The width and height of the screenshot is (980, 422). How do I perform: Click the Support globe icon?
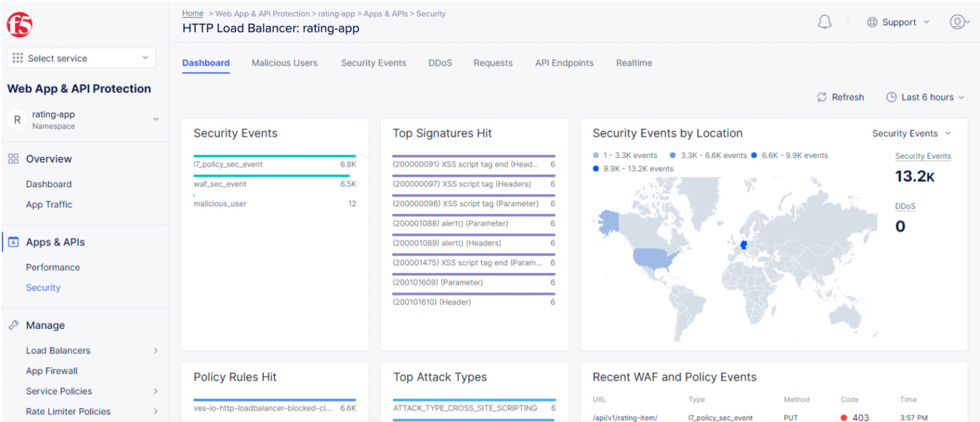pyautogui.click(x=872, y=21)
